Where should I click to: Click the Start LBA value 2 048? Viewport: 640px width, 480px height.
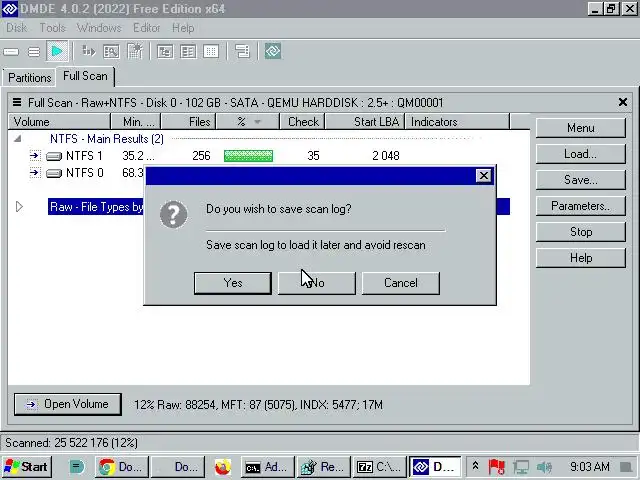tap(386, 156)
